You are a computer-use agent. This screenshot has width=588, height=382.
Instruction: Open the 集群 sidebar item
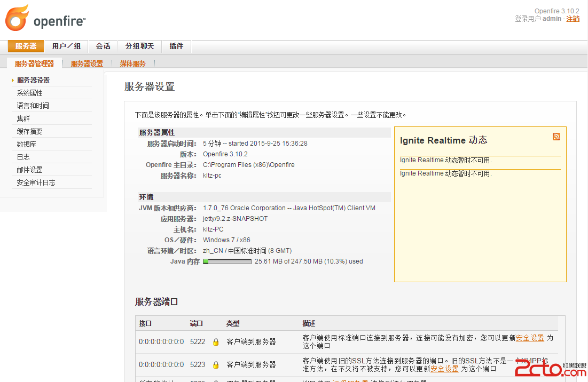pyautogui.click(x=23, y=118)
